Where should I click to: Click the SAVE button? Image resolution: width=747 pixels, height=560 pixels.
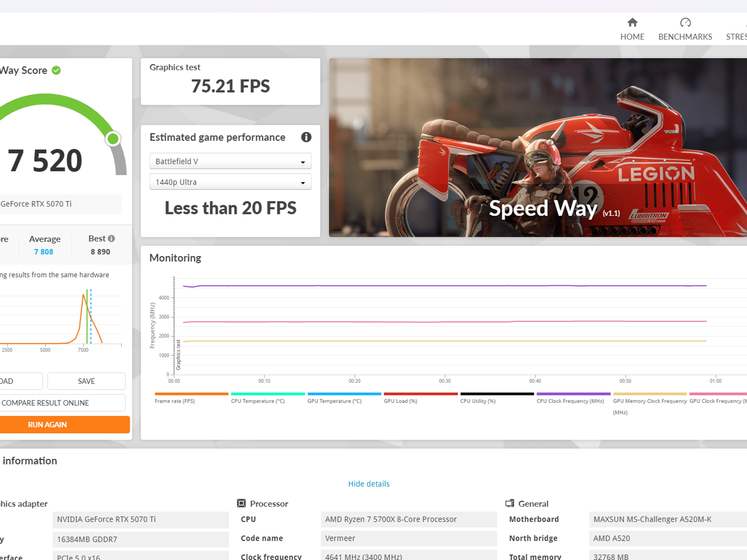tap(86, 381)
